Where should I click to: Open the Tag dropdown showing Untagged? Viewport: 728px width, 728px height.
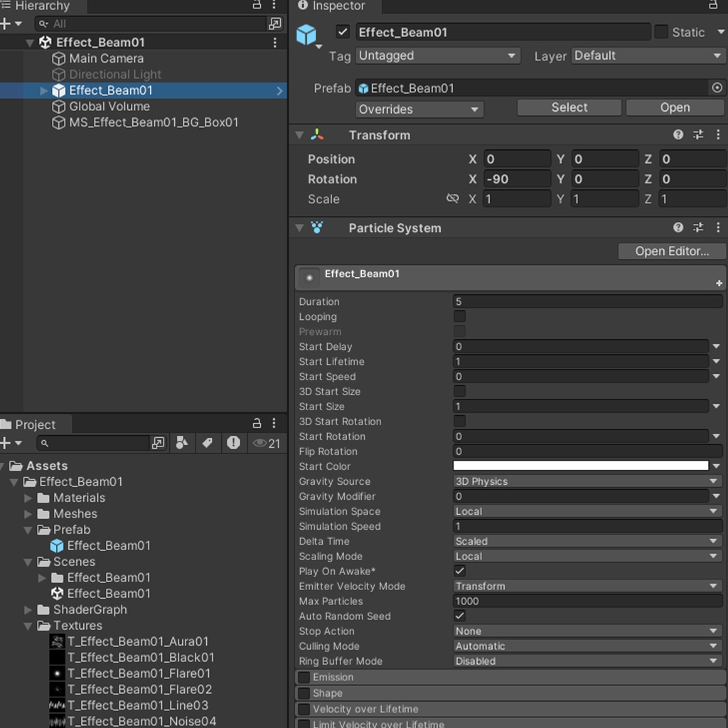tap(438, 55)
